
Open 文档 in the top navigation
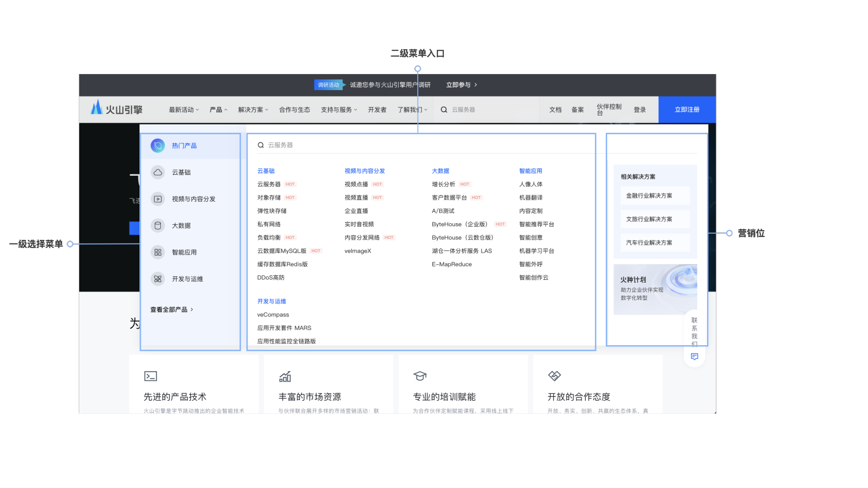[x=556, y=110]
